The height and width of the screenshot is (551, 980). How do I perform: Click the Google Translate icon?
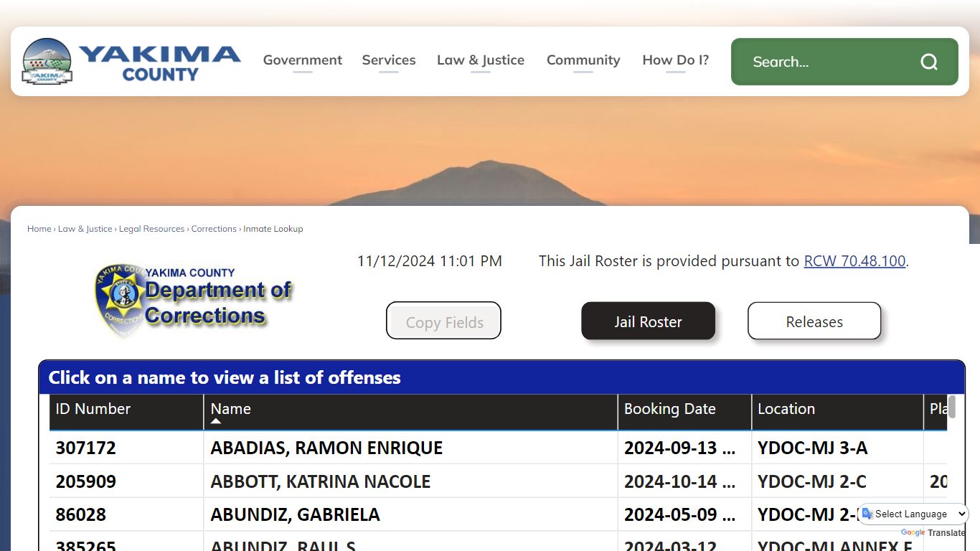(867, 514)
